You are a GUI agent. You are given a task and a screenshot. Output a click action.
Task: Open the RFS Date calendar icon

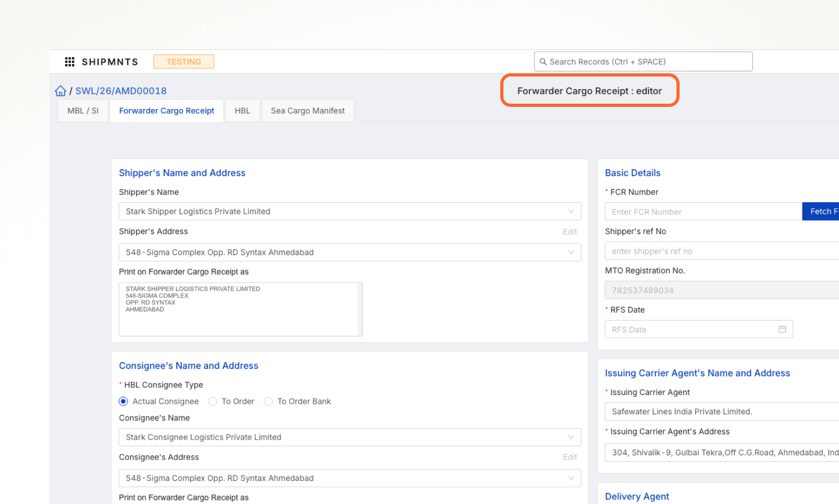pyautogui.click(x=782, y=330)
